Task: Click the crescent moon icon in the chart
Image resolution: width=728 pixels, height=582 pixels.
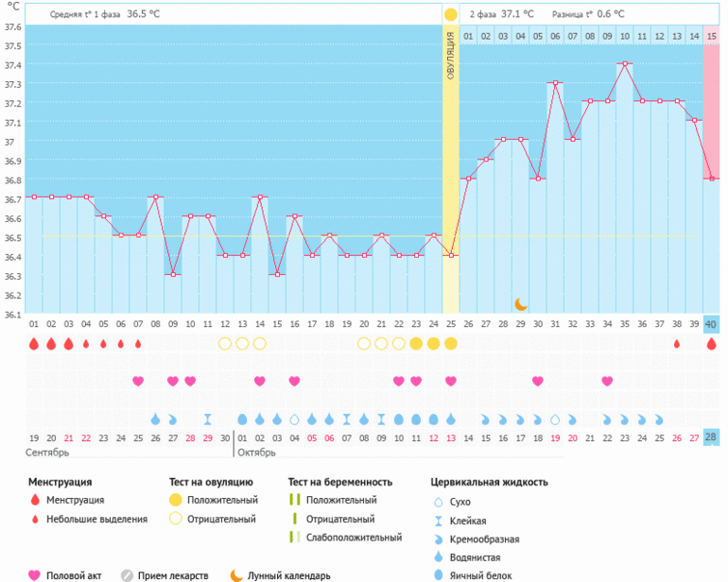Action: [x=521, y=303]
